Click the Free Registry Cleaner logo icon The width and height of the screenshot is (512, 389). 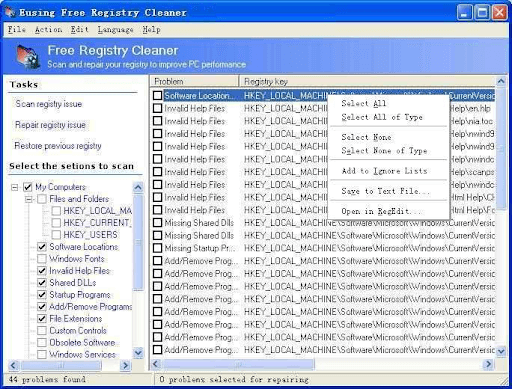28,57
